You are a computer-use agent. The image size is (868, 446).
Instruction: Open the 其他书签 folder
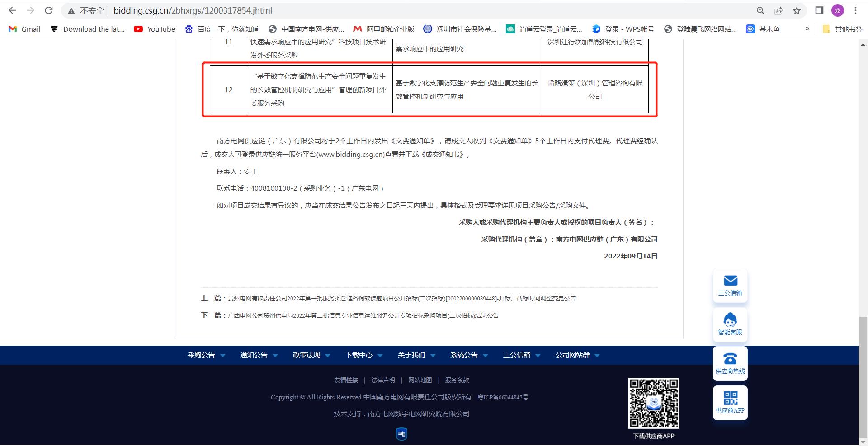(842, 29)
